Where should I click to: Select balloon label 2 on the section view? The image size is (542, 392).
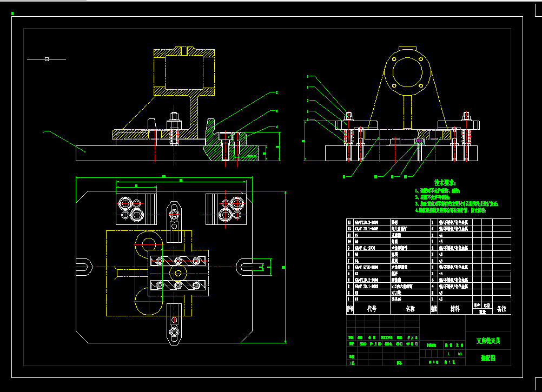(276, 92)
